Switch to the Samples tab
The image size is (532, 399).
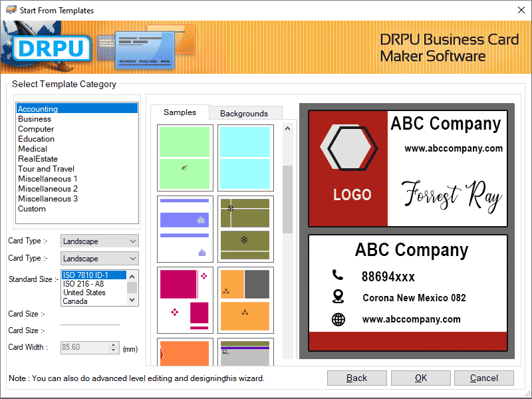pyautogui.click(x=180, y=112)
